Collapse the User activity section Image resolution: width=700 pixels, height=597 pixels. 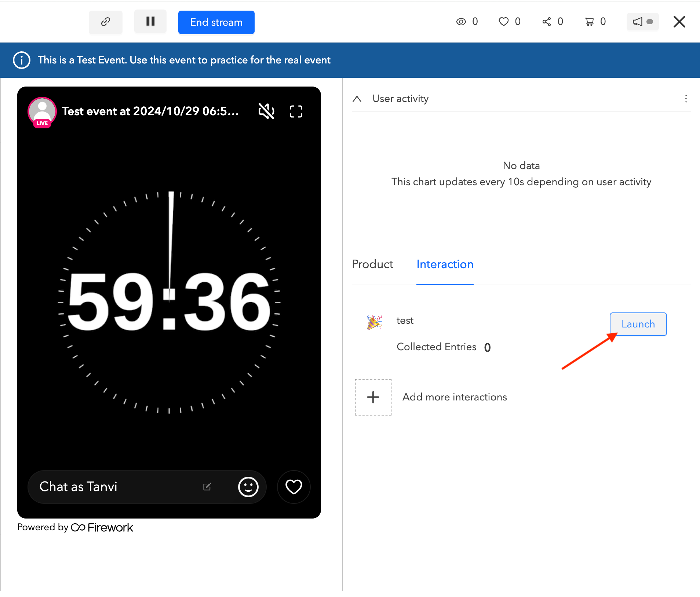point(357,99)
